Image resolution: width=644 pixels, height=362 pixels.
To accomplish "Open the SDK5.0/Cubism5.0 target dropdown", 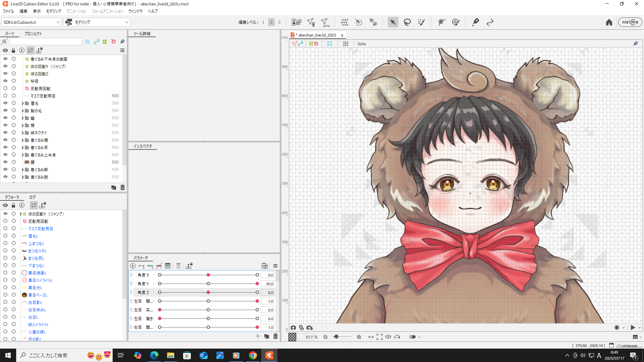I will coord(32,22).
